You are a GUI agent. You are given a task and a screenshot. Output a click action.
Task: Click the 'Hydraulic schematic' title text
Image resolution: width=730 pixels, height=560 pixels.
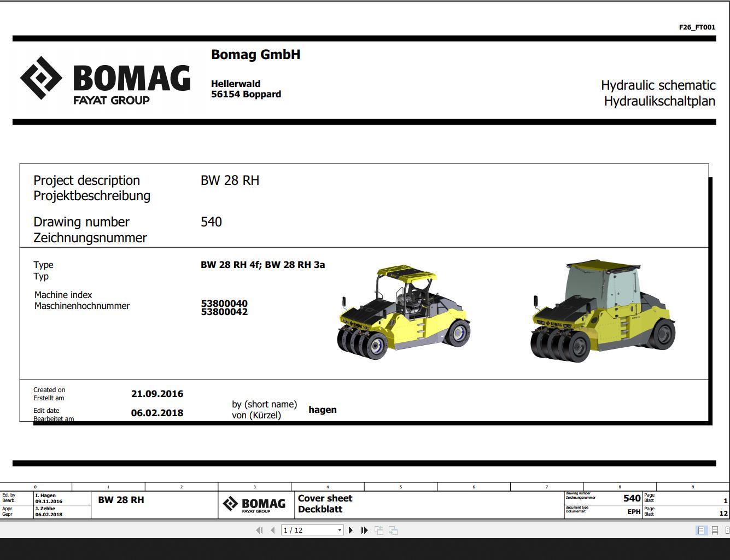coord(658,85)
